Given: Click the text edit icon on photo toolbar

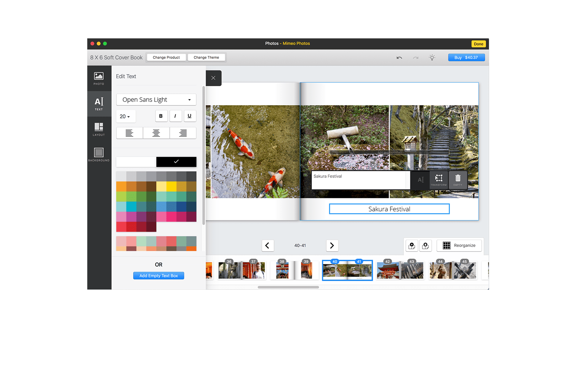Looking at the screenshot, I should click(420, 180).
